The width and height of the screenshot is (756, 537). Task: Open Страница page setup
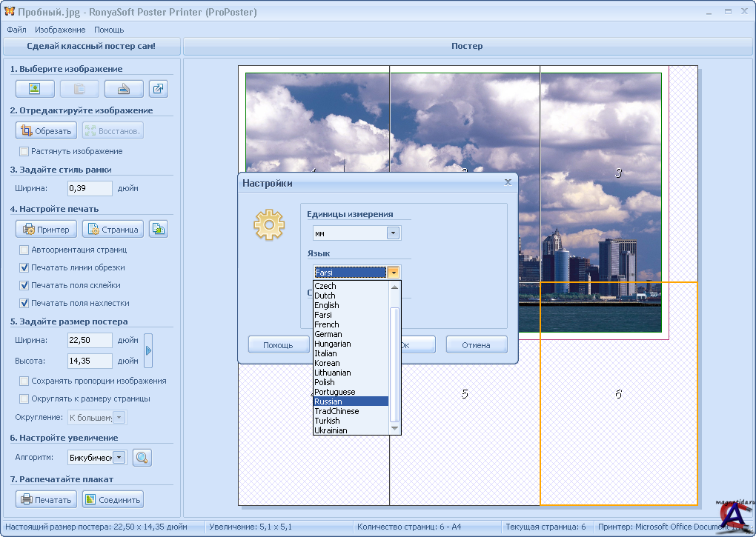coord(113,229)
